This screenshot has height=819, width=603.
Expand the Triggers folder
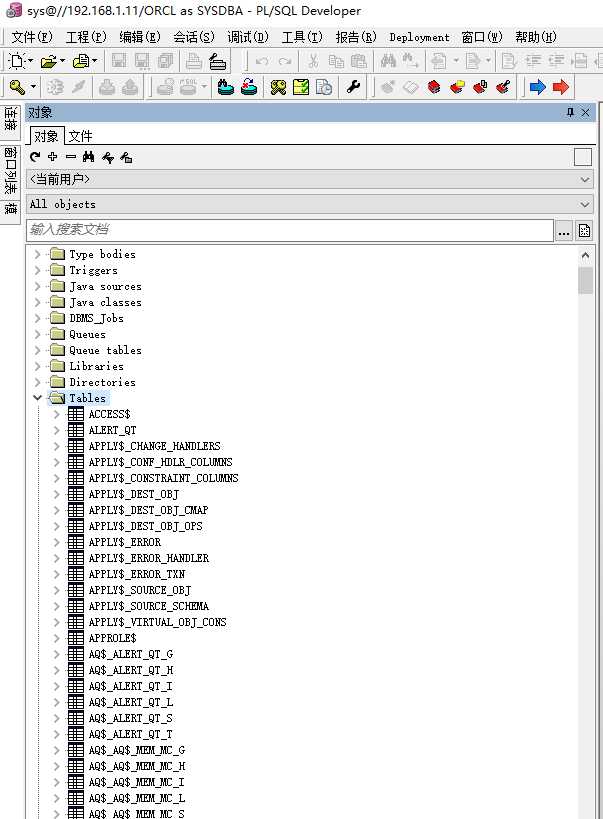pyautogui.click(x=37, y=270)
